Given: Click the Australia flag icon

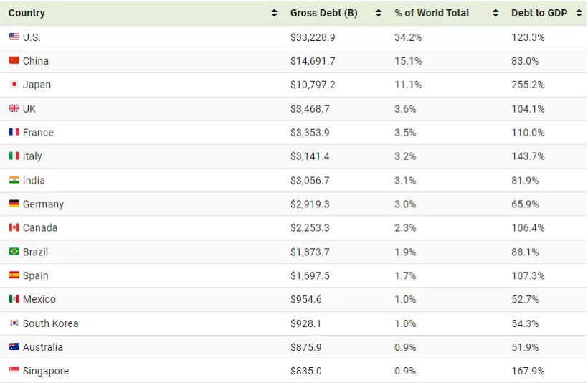Looking at the screenshot, I should click(x=14, y=346).
